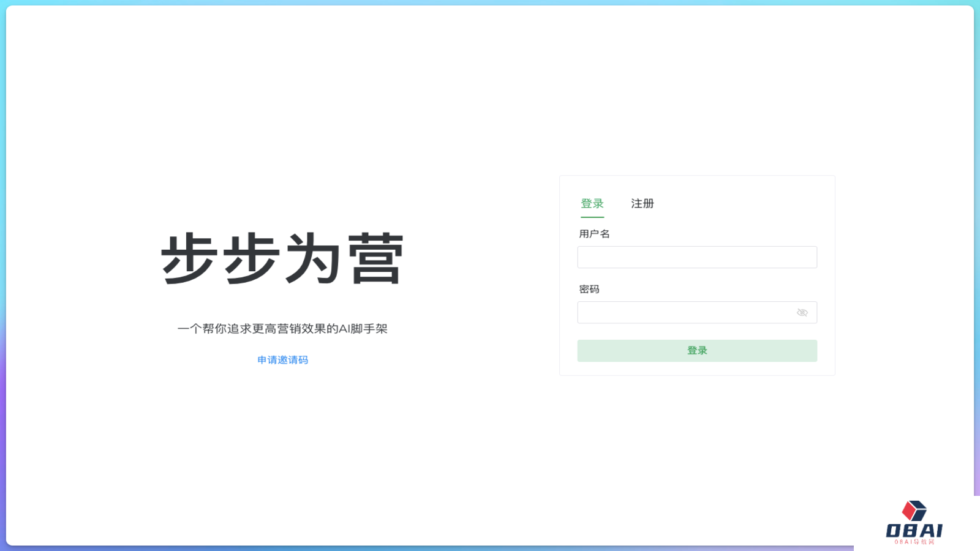Toggle password visibility with the eye icon
The width and height of the screenshot is (980, 551).
[x=802, y=312]
